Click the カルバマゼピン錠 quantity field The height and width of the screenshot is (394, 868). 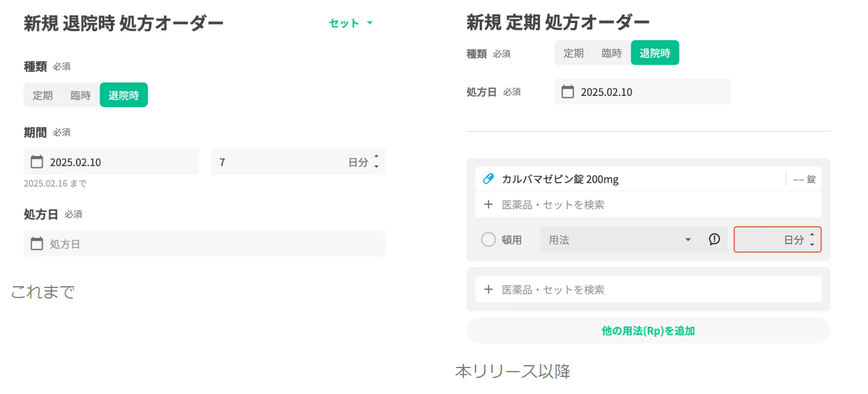804,180
